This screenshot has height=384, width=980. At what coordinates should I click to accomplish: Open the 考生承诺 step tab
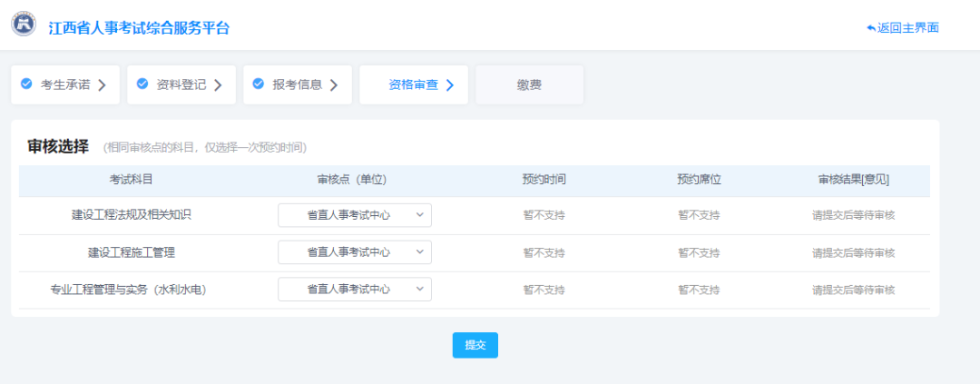pos(65,85)
